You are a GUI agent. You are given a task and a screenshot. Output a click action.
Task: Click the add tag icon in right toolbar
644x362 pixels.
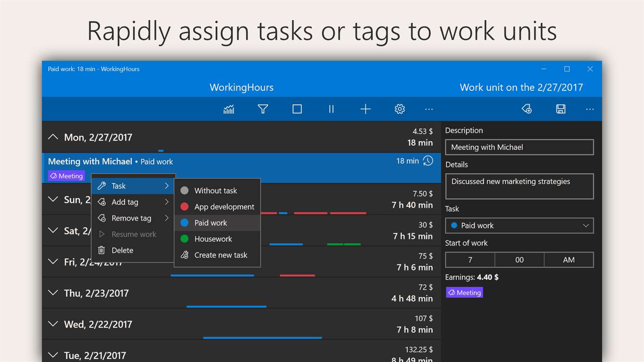[526, 109]
